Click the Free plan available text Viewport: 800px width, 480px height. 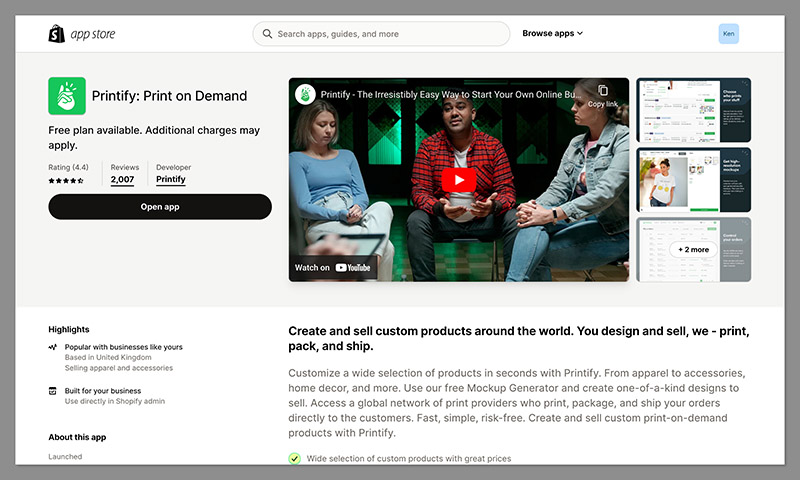pyautogui.click(x=154, y=138)
